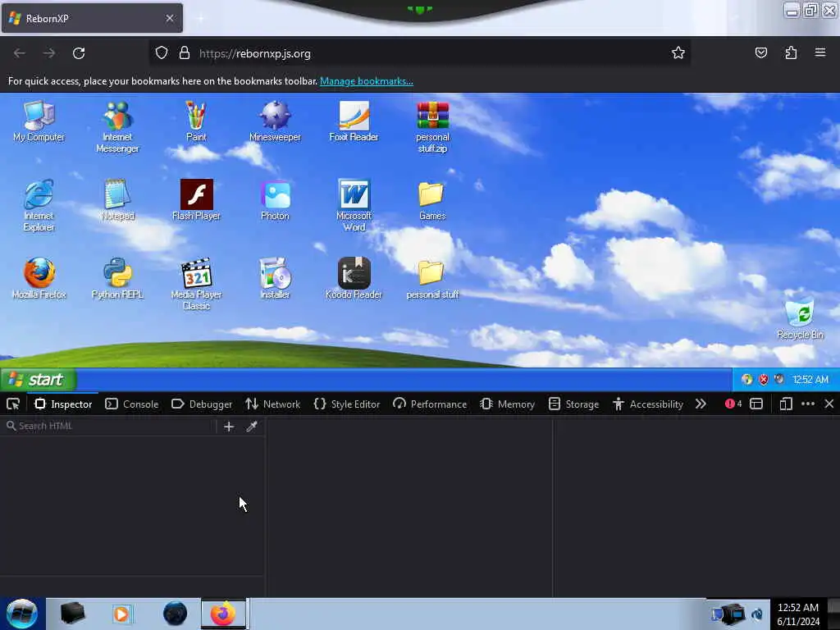Close the developer tools panel

pos(829,404)
